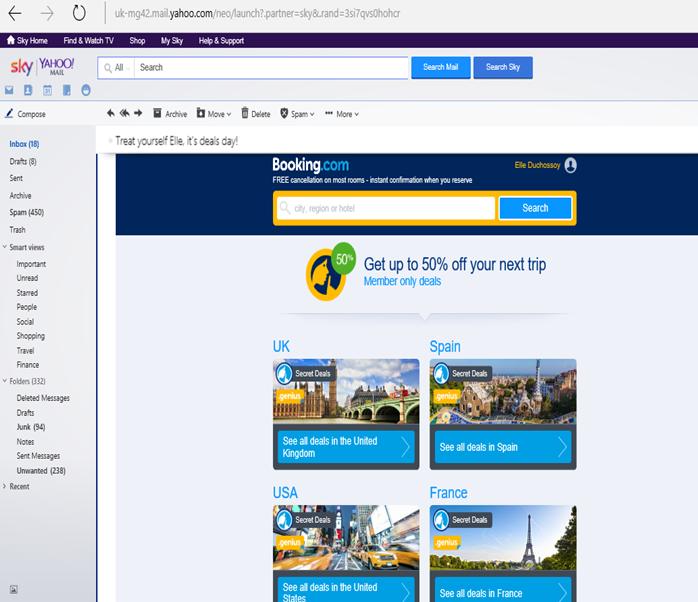The width and height of the screenshot is (698, 602).
Task: Click the Sky logo
Action: [21, 67]
